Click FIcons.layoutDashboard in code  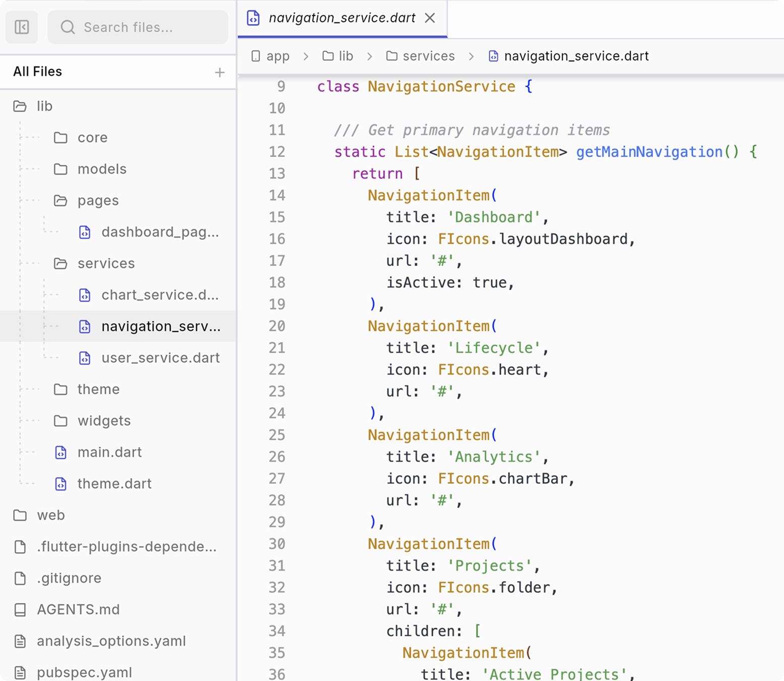point(533,239)
